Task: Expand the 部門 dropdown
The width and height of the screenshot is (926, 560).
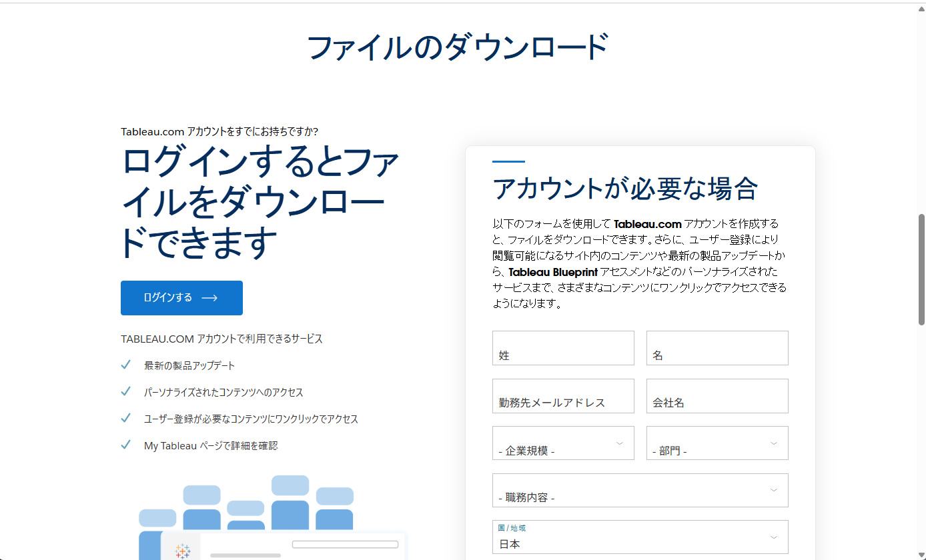Action: tap(717, 443)
